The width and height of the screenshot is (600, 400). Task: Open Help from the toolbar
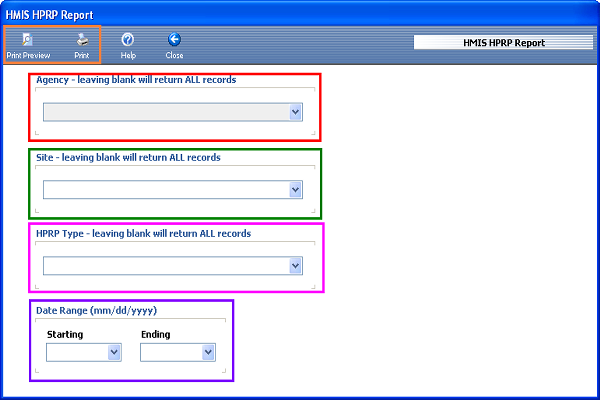click(x=128, y=45)
